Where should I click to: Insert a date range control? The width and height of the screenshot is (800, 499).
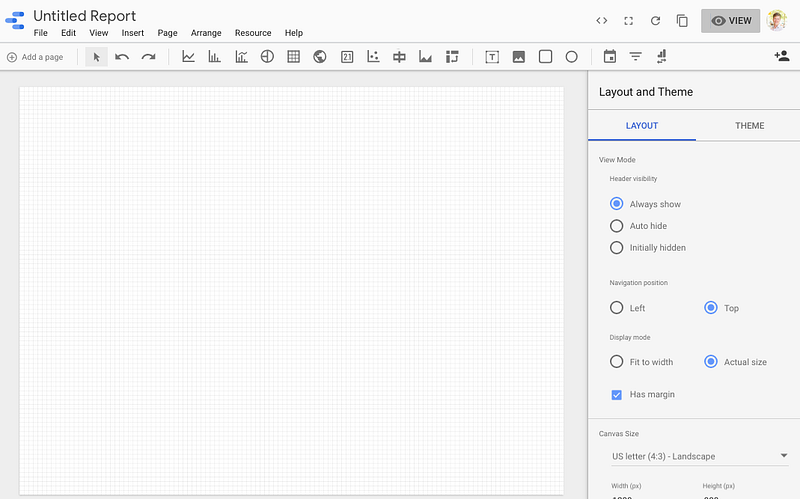pyautogui.click(x=609, y=57)
